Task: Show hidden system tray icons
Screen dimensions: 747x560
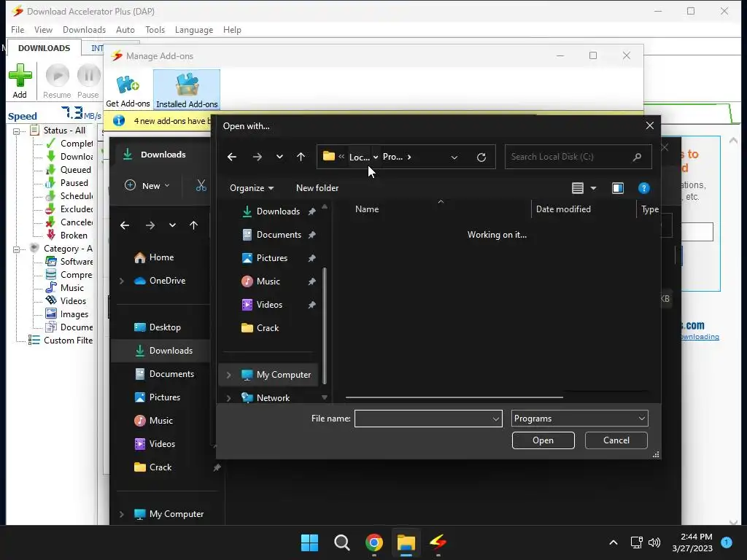Action: pos(614,542)
